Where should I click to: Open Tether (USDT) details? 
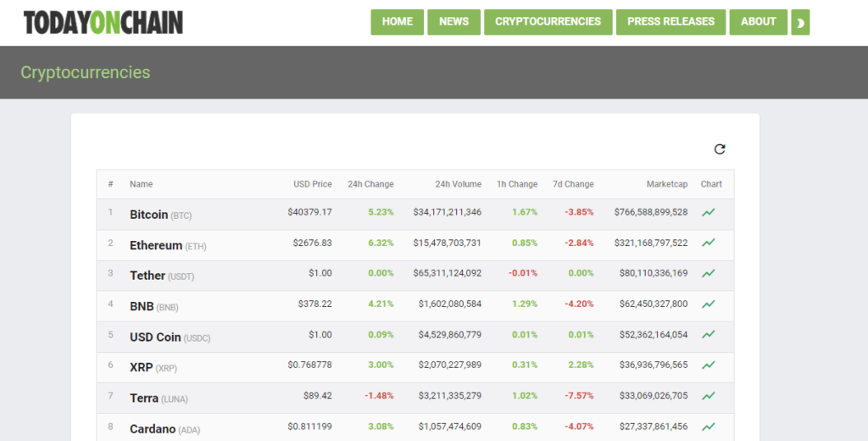click(x=162, y=276)
